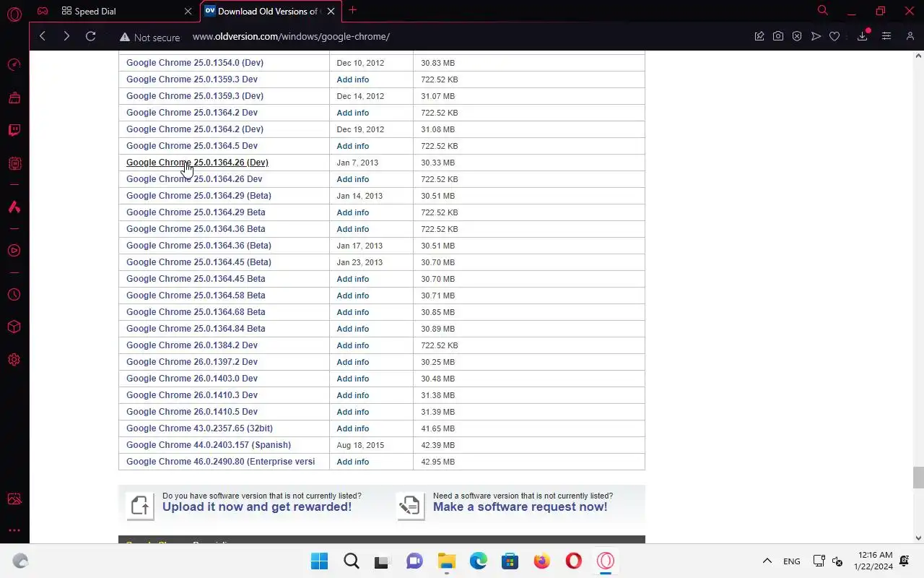The width and height of the screenshot is (924, 578).
Task: Click the scrollbar down arrow
Action: pos(918,538)
